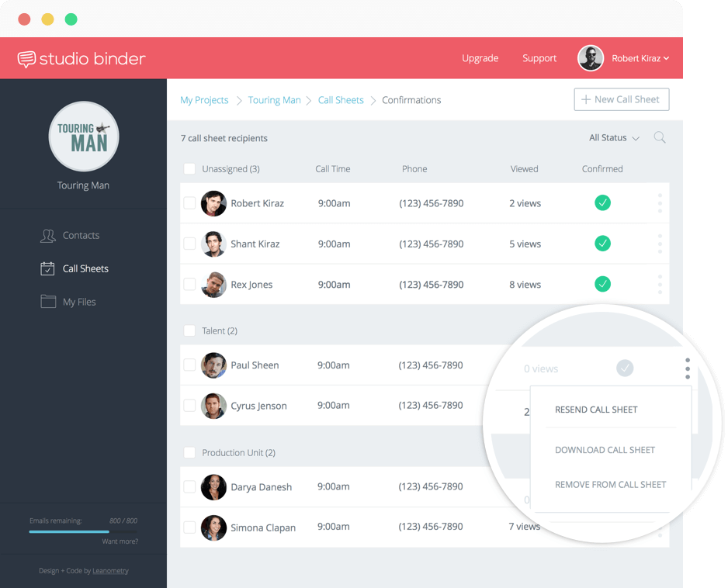Click Robert Kiraz's confirmed green checkmark
Image resolution: width=728 pixels, height=588 pixels.
602,202
